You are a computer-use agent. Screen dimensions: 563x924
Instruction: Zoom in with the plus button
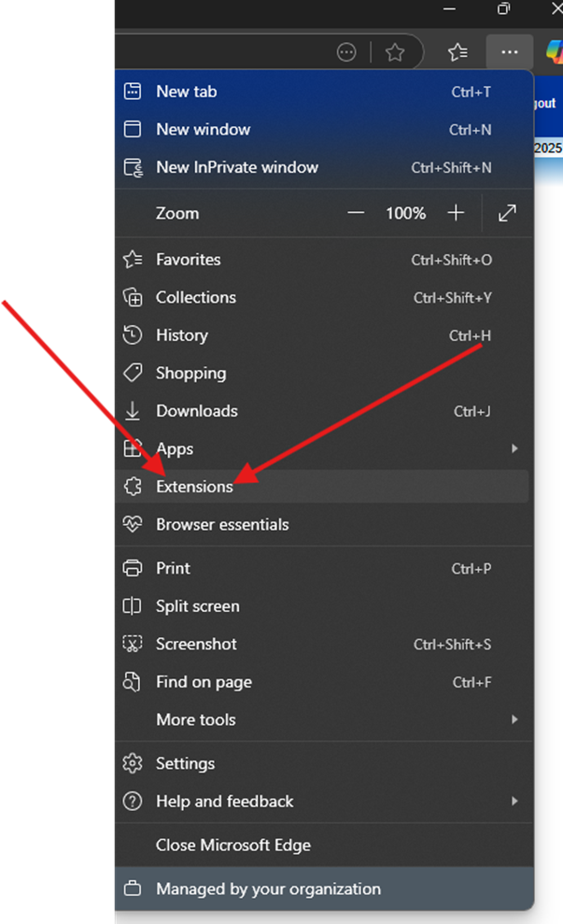[x=456, y=213]
